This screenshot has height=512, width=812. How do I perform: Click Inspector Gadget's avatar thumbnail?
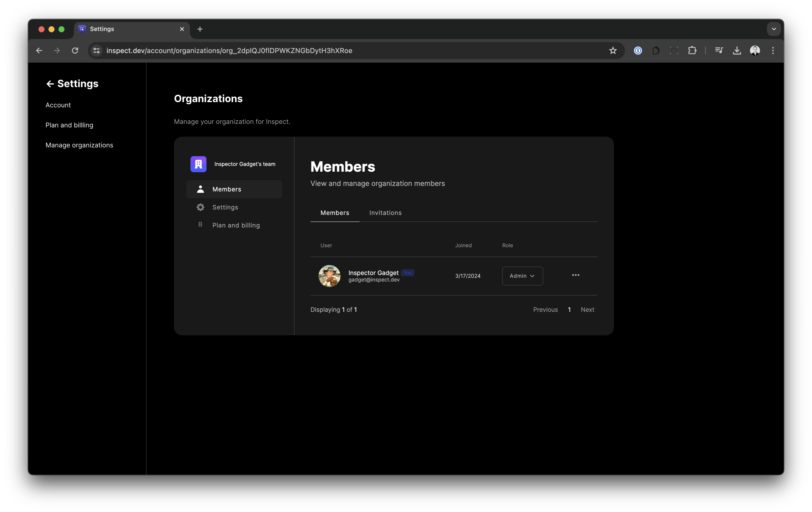[329, 276]
